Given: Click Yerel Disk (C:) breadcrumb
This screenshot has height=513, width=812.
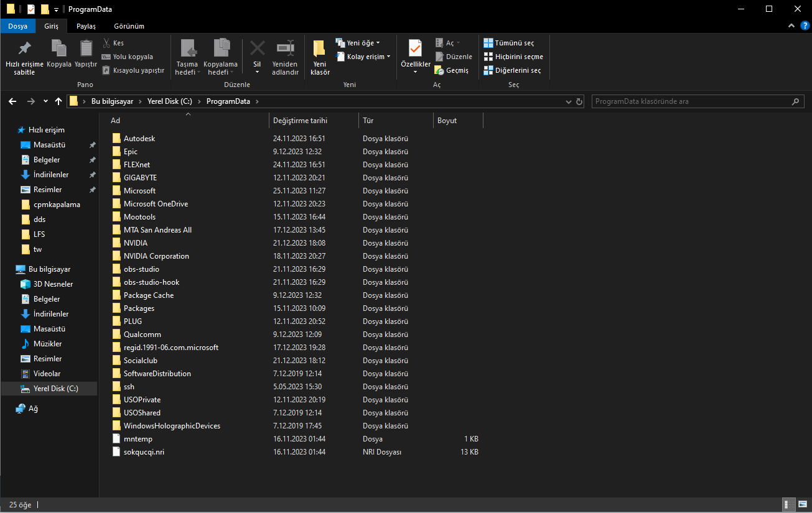Looking at the screenshot, I should click(x=170, y=101).
